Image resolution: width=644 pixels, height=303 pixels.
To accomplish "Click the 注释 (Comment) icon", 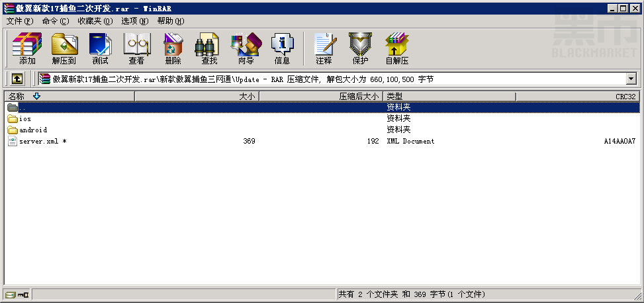I will click(x=324, y=49).
